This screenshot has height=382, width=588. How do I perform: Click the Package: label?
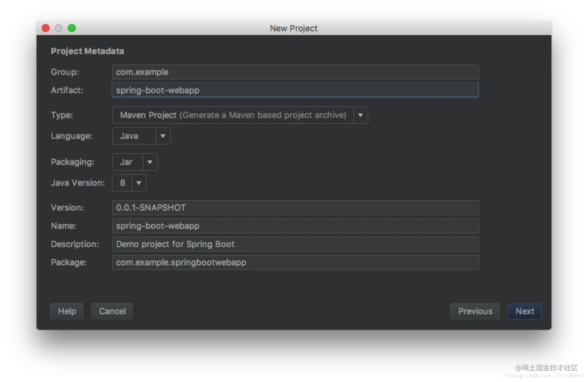point(68,262)
